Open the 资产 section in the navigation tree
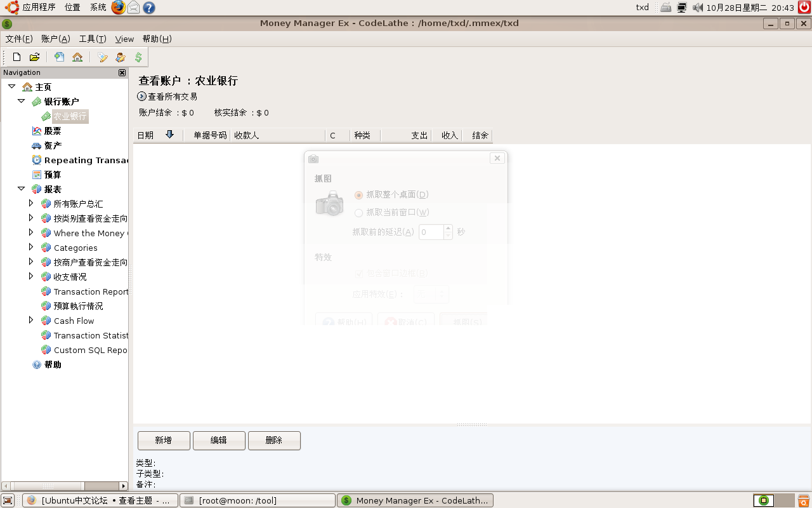Viewport: 812px width, 508px height. coord(53,145)
